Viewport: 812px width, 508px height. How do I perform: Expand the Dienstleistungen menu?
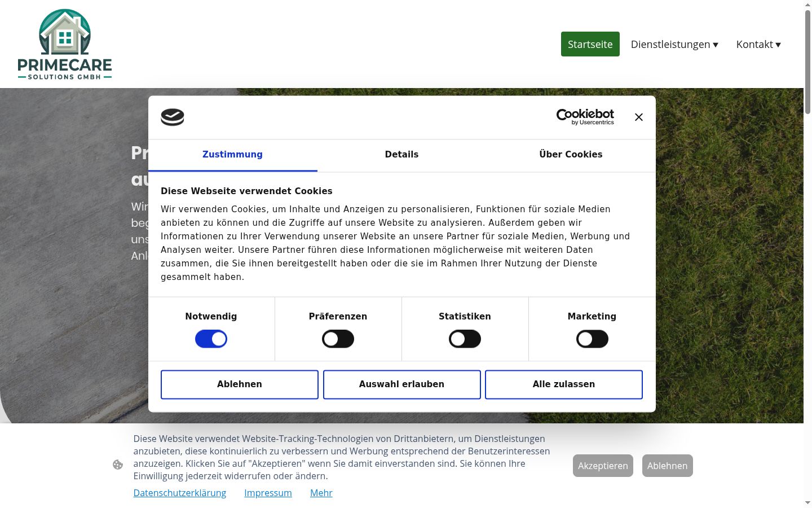674,44
